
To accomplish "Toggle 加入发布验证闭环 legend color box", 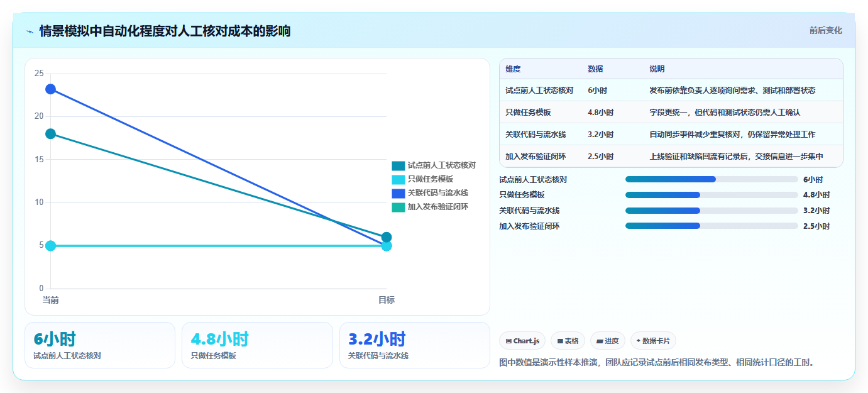I will click(398, 208).
